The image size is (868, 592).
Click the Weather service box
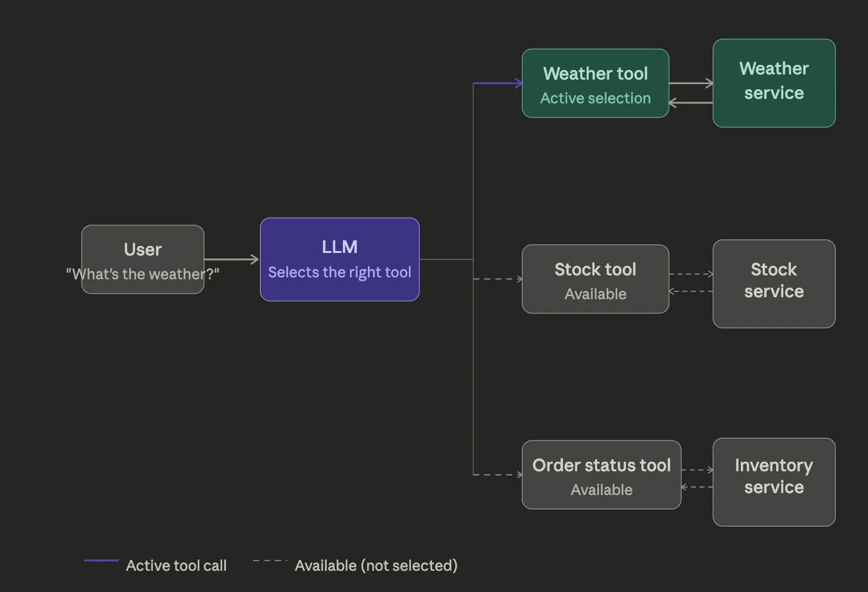coord(774,82)
